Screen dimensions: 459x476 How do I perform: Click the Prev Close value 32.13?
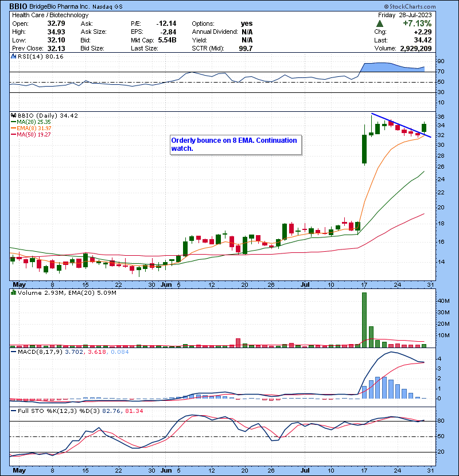click(x=56, y=49)
